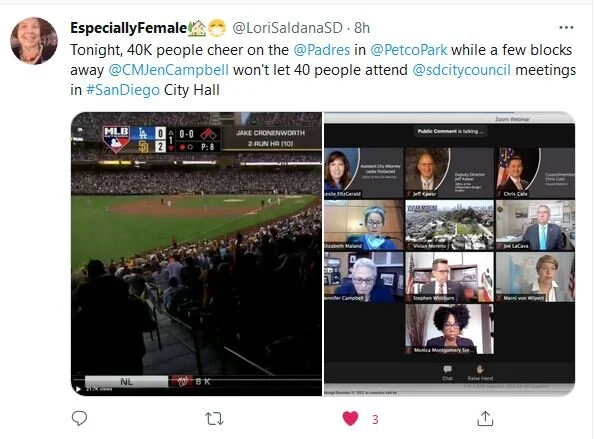This screenshot has height=439, width=595.
Task: Open the @sdcitycouncil mention link
Action: coord(461,70)
